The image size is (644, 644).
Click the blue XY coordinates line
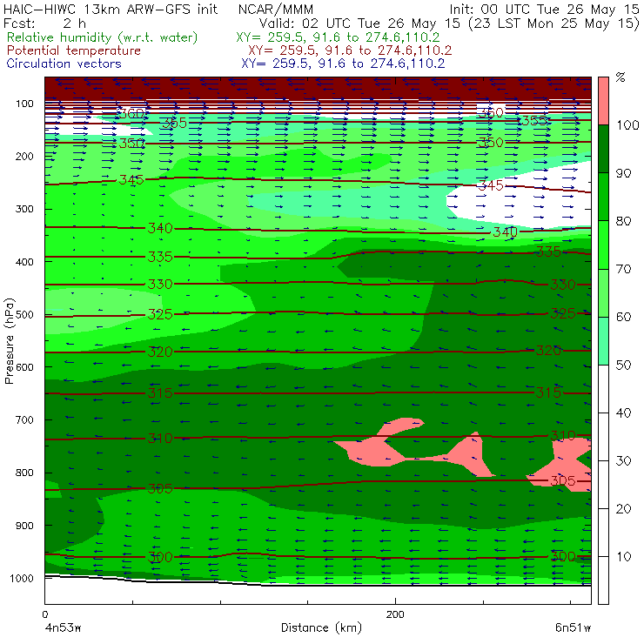click(343, 64)
